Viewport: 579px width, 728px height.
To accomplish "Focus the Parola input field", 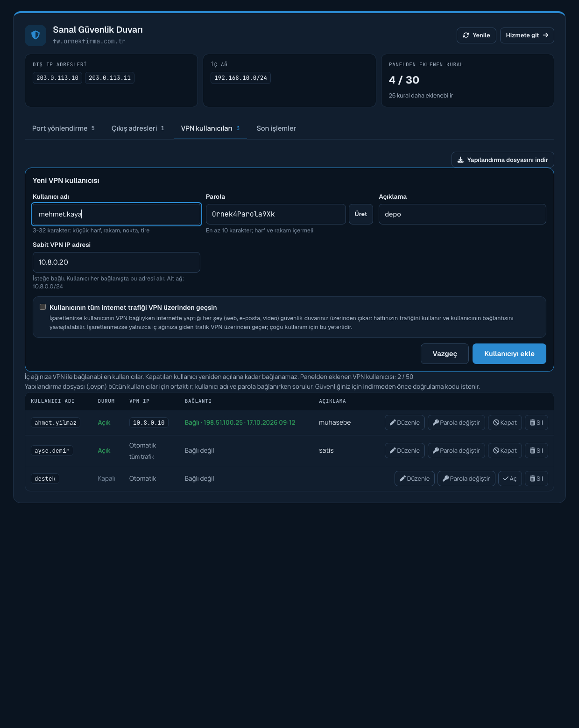I will click(276, 214).
